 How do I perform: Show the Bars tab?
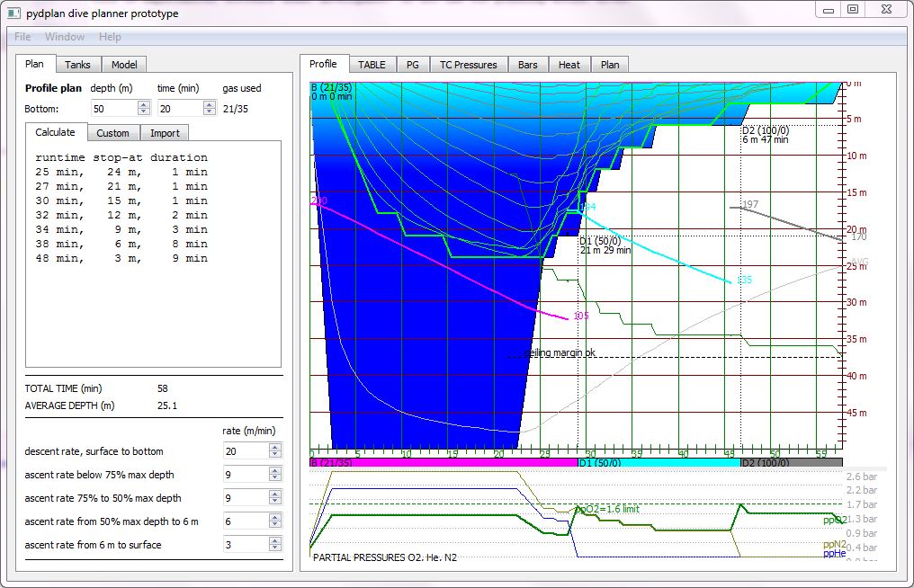pos(527,65)
